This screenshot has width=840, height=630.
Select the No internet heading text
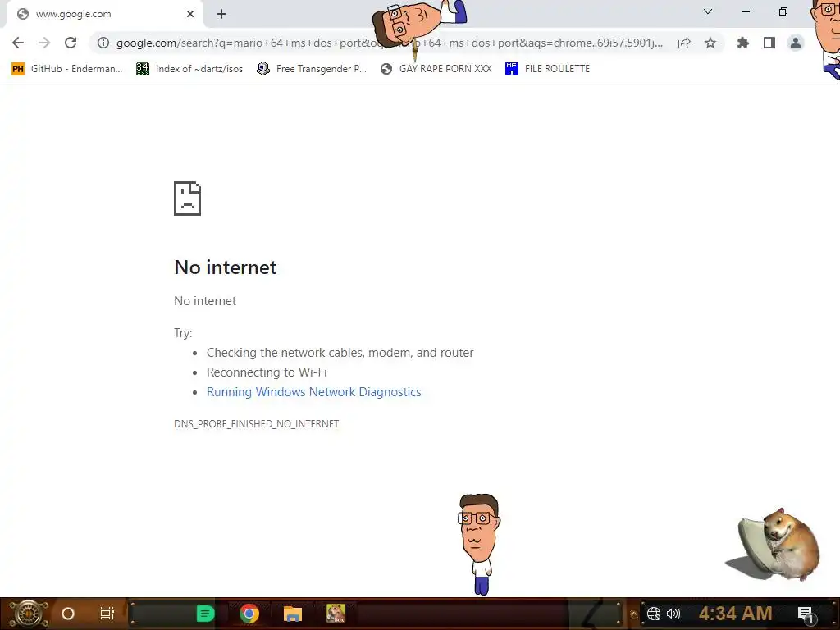(226, 267)
